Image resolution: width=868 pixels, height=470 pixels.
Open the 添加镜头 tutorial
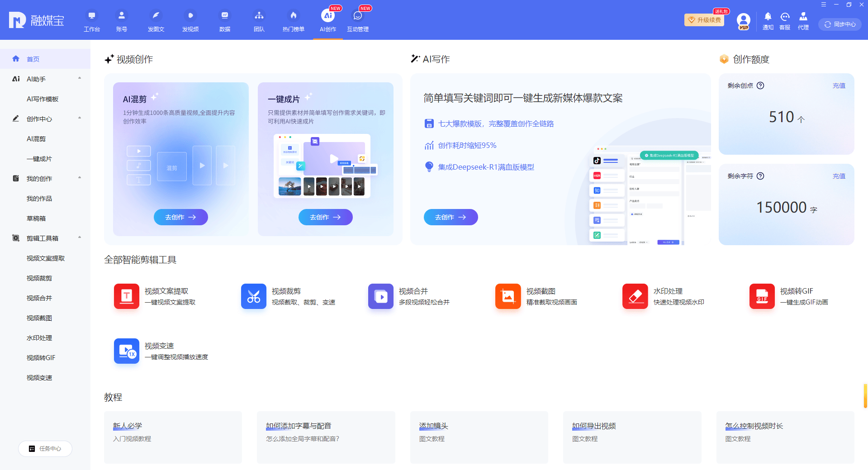479,437
